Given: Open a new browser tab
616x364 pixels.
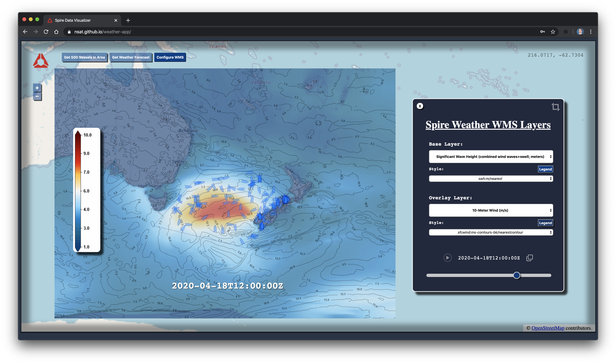Looking at the screenshot, I should point(128,20).
